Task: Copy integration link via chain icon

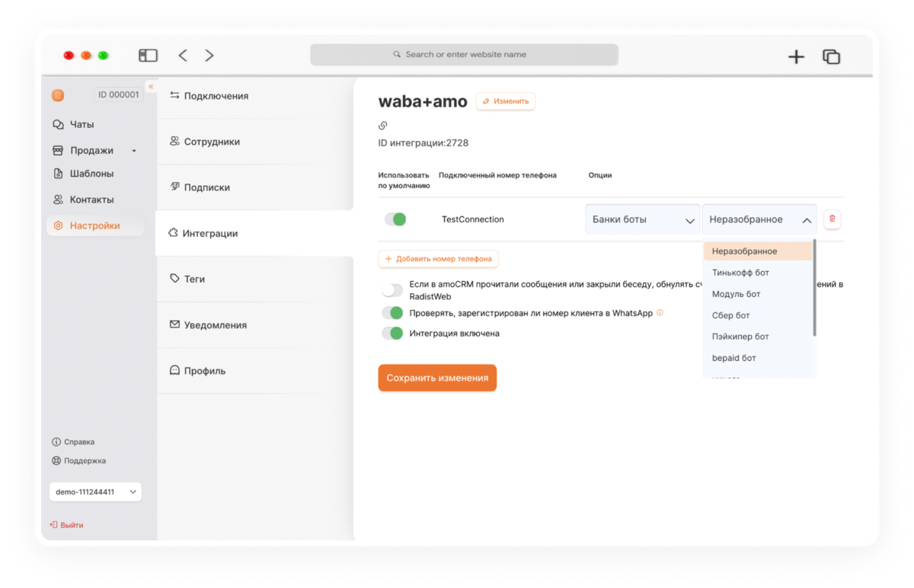Action: click(x=383, y=126)
